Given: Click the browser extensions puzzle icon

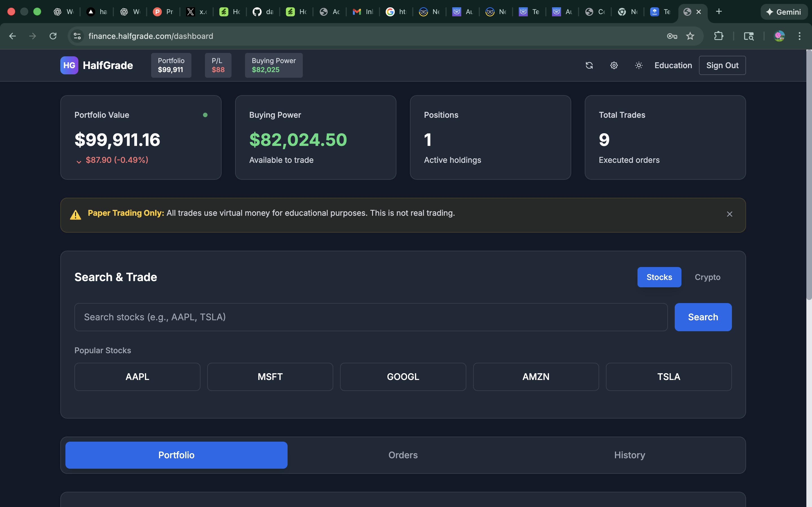Looking at the screenshot, I should (718, 36).
